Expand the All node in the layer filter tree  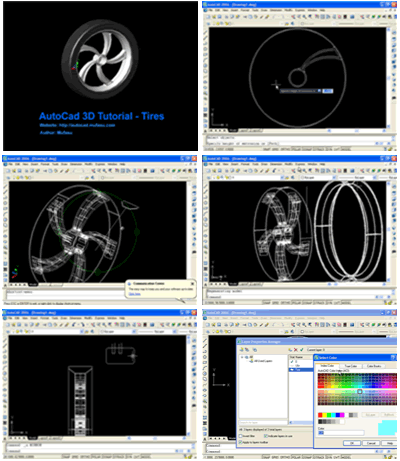point(243,357)
